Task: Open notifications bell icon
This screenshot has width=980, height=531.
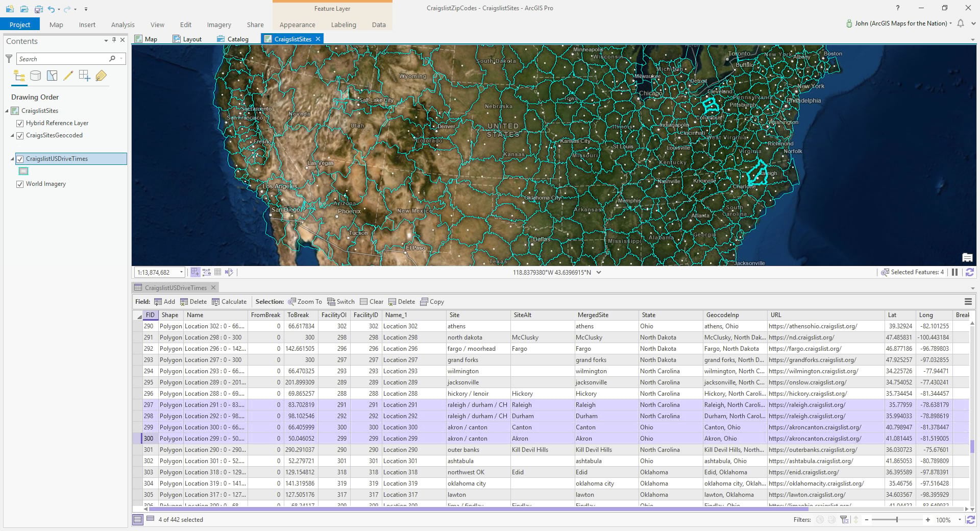Action: (961, 23)
